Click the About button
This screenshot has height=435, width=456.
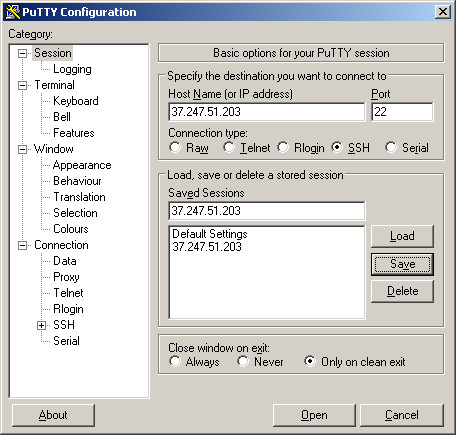(x=53, y=415)
